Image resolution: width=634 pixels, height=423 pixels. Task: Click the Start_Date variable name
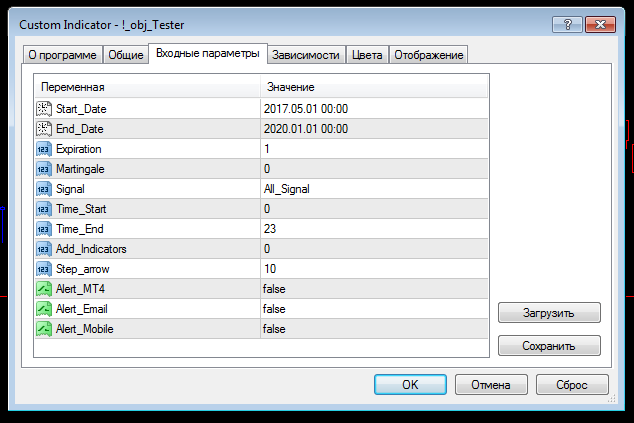(81, 109)
